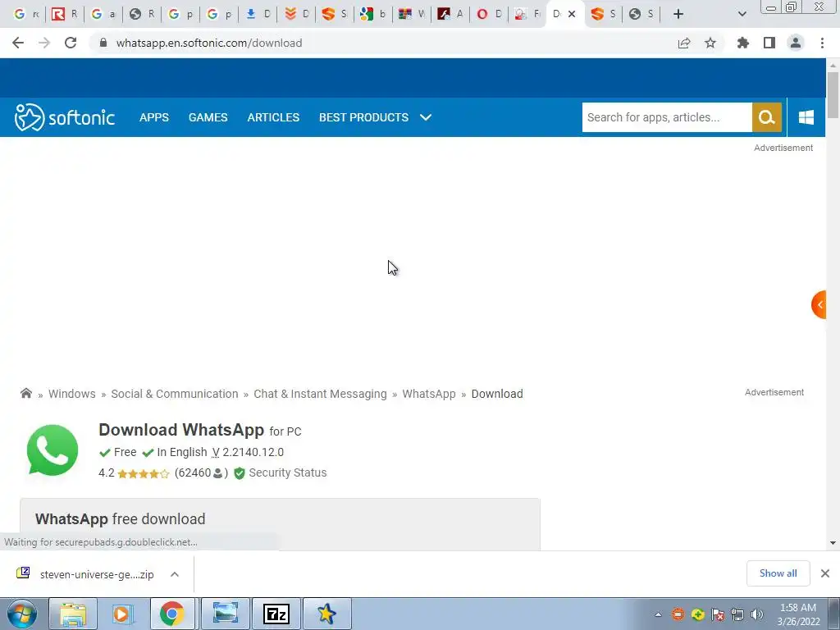840x630 pixels.
Task: Go back to the previous page
Action: (x=18, y=43)
